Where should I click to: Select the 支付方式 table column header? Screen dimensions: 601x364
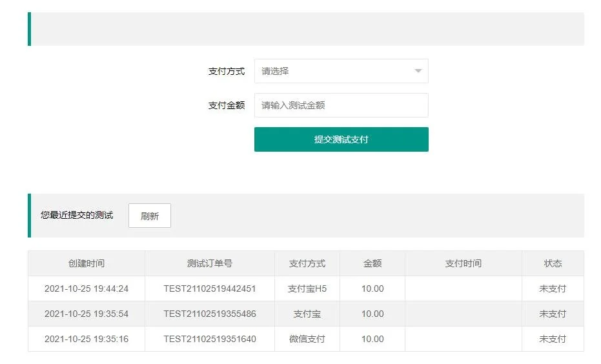click(307, 263)
